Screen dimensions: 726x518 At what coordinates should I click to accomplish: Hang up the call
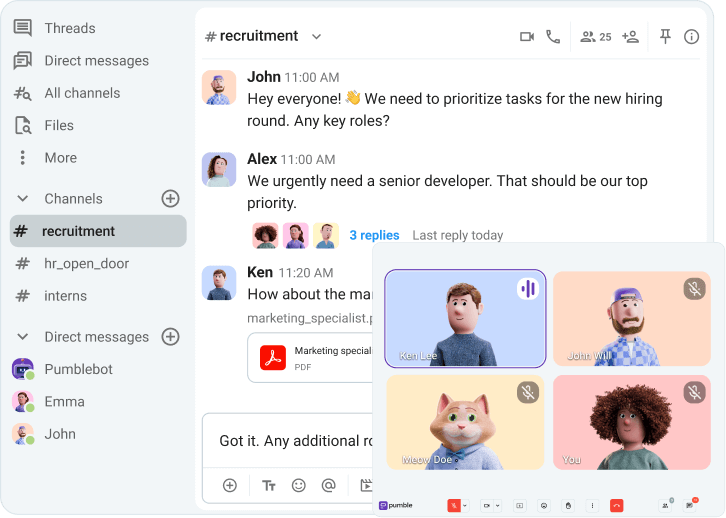(617, 506)
